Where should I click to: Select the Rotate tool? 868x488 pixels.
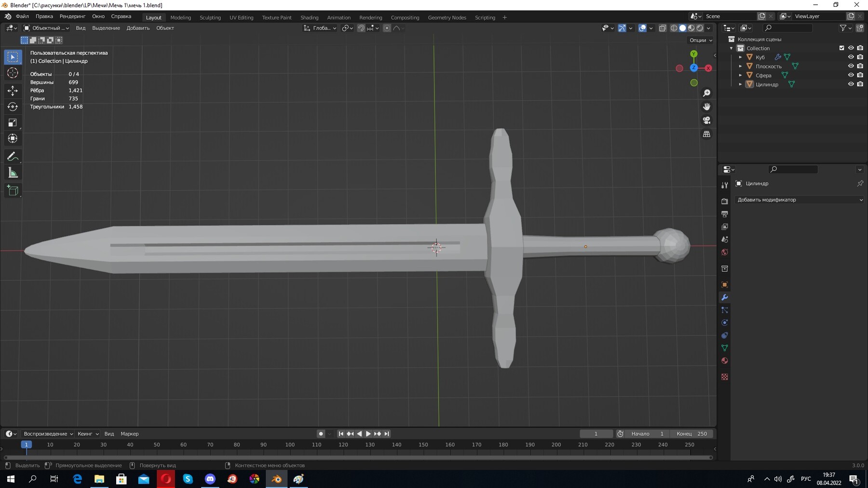(x=13, y=107)
